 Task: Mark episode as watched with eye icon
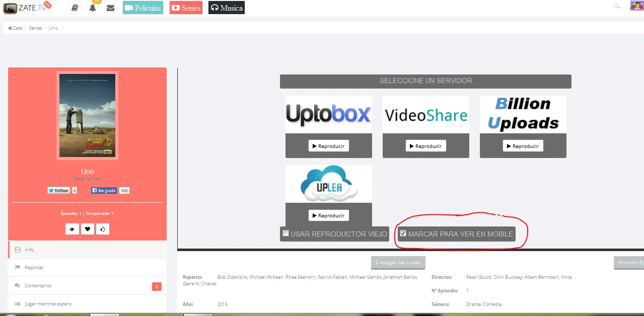pyautogui.click(x=72, y=229)
